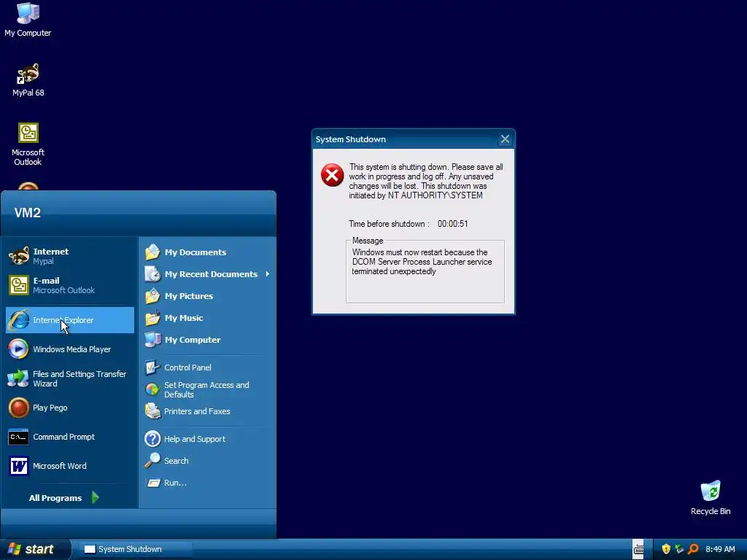Open the My Computer desktop icon
Image resolution: width=747 pixels, height=560 pixels.
click(28, 20)
